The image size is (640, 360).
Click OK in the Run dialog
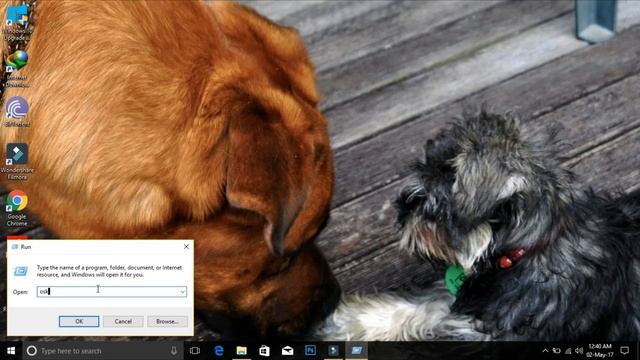(x=79, y=321)
